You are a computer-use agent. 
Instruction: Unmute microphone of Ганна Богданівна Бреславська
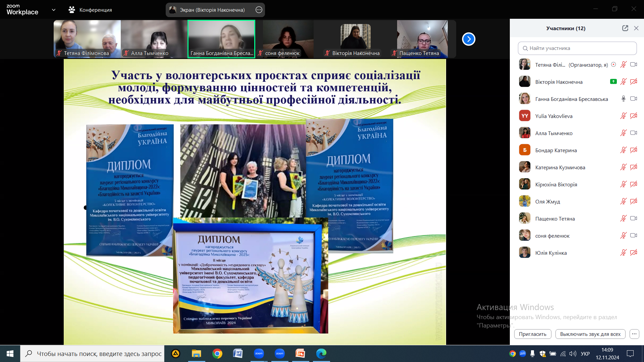[x=623, y=99]
